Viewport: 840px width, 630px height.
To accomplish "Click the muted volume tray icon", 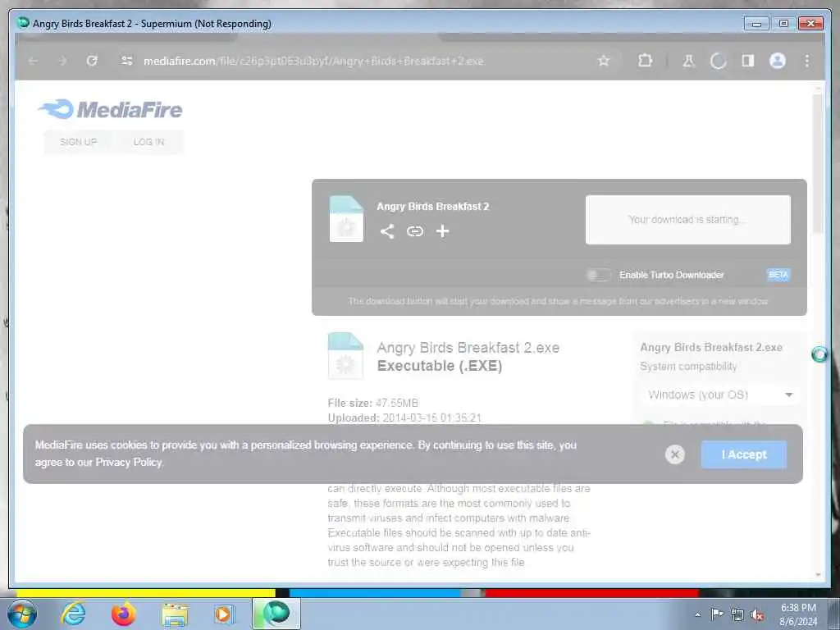I will [757, 614].
